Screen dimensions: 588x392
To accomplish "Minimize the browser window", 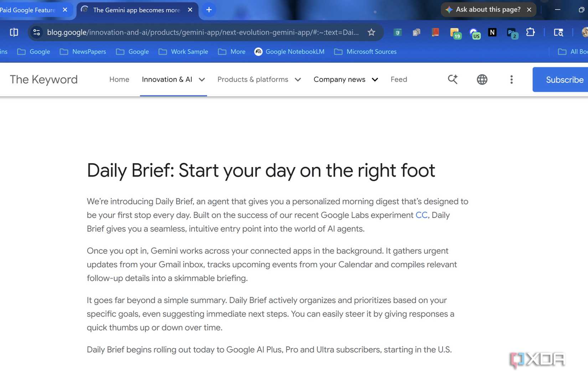I will click(558, 10).
